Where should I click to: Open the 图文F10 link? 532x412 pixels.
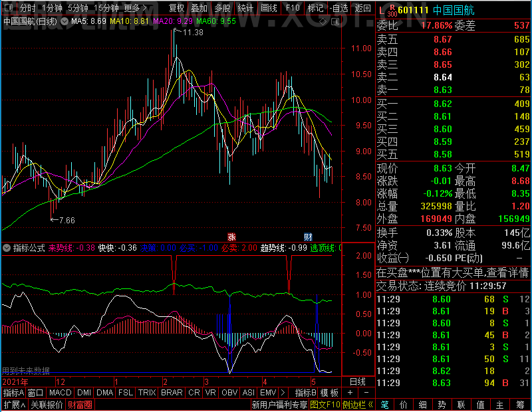pyautogui.click(x=325, y=405)
